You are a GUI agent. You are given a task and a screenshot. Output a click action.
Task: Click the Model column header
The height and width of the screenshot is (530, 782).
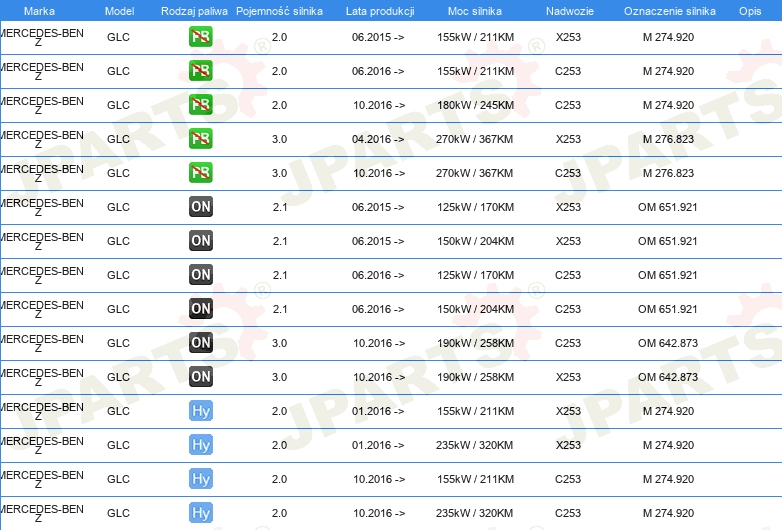(119, 11)
